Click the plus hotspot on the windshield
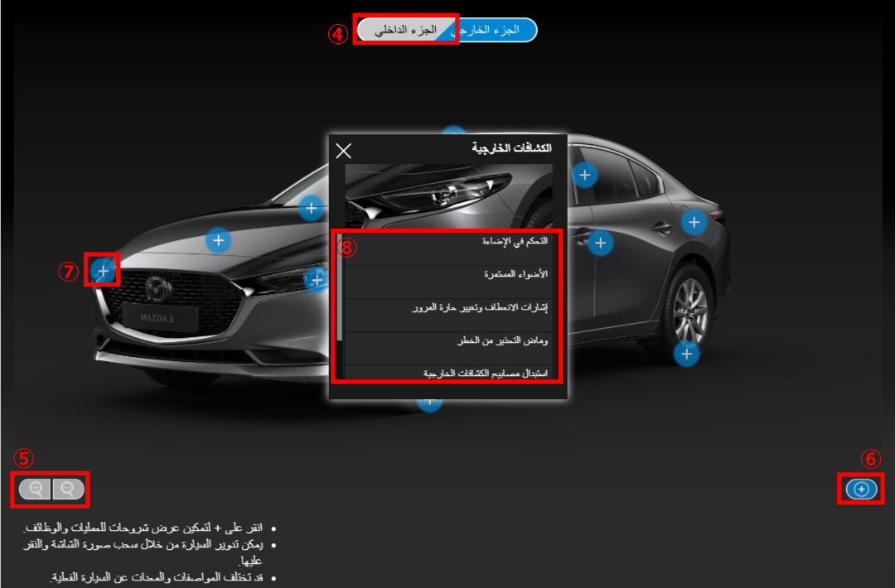The image size is (895, 588). tap(311, 208)
